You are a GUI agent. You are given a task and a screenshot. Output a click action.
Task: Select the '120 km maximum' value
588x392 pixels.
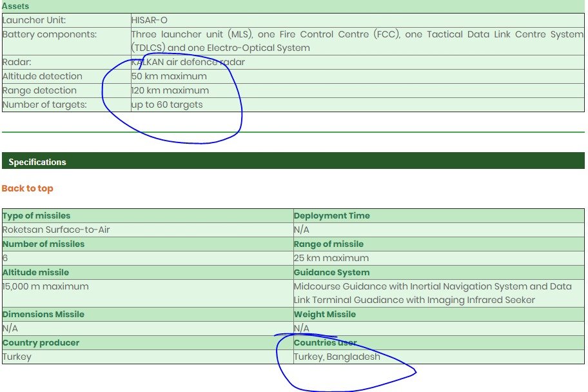click(170, 90)
